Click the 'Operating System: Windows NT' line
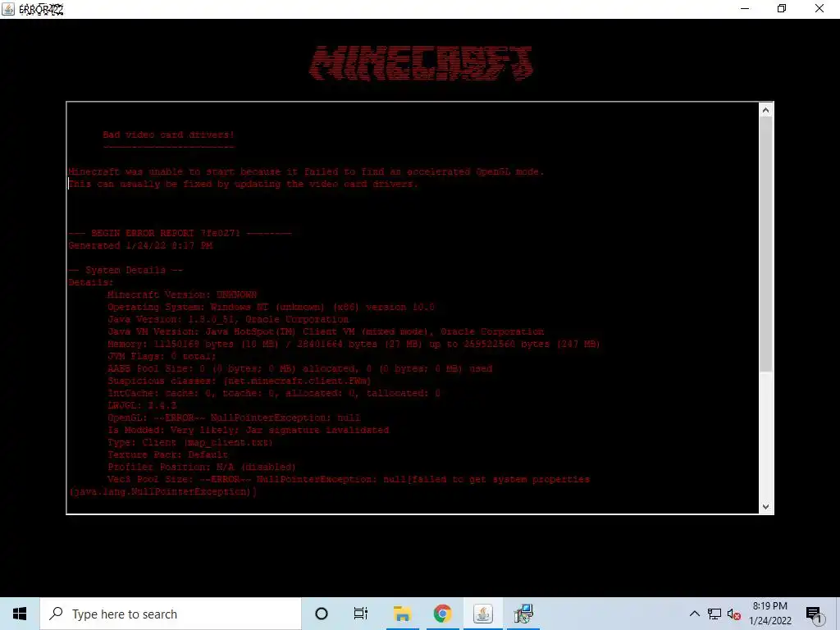This screenshot has height=630, width=840. coord(271,307)
